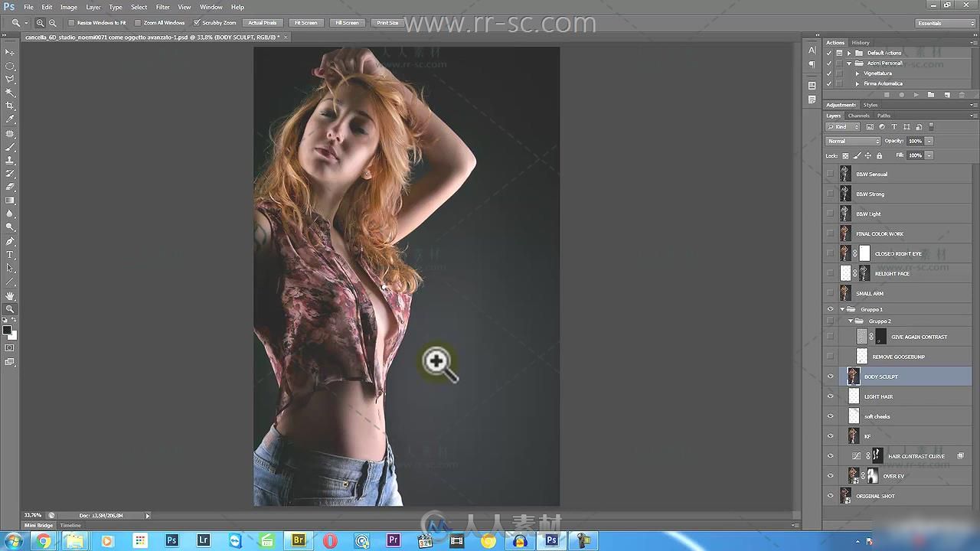The height and width of the screenshot is (551, 980).
Task: Click the Actual Pixels button
Action: 263,23
